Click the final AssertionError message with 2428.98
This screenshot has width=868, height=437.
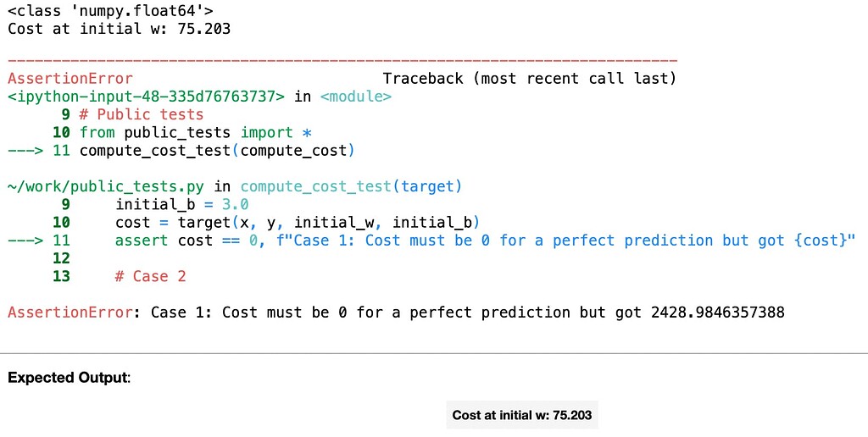click(396, 313)
